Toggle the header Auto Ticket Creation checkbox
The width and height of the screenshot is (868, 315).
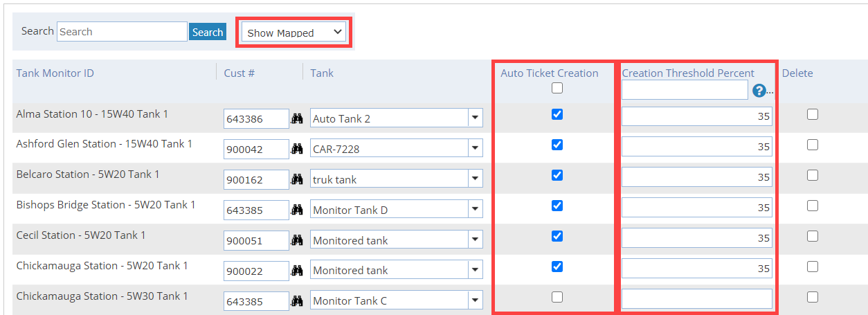557,88
